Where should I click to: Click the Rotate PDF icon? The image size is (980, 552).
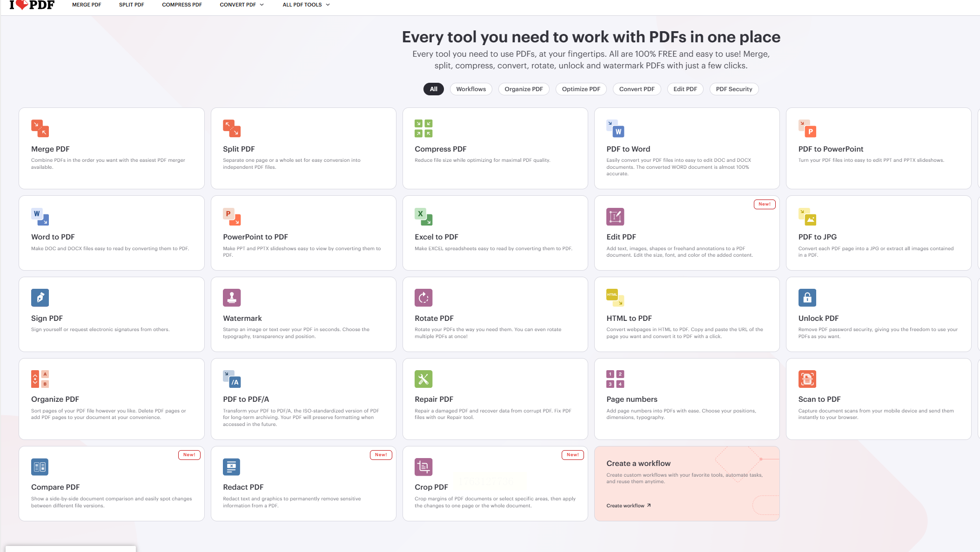click(423, 298)
